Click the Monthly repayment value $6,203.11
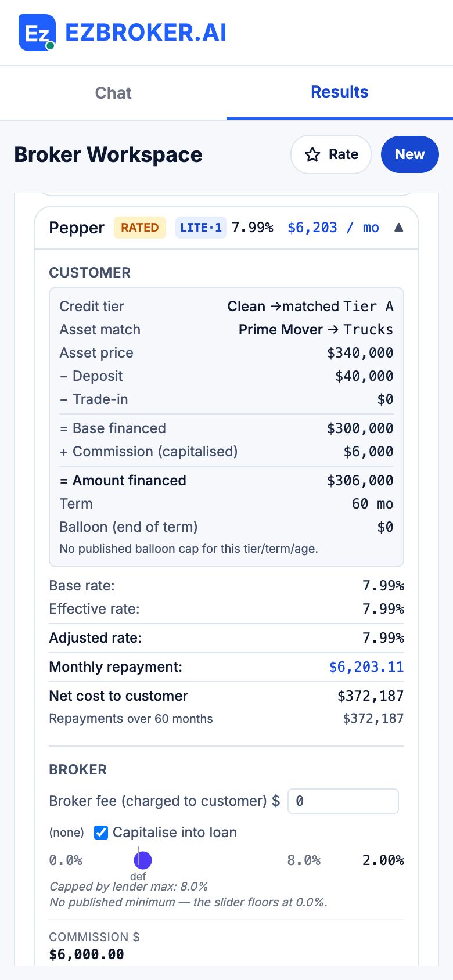The width and height of the screenshot is (453, 980). 366,667
